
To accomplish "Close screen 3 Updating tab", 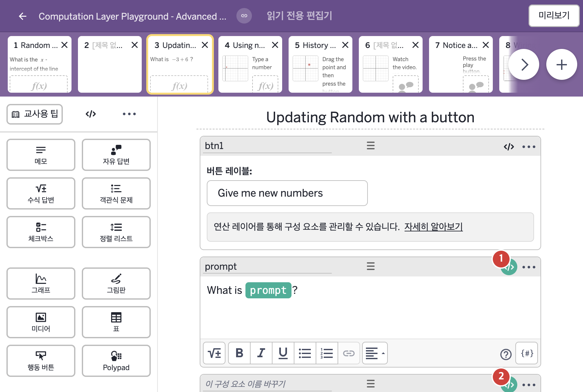I will tap(205, 45).
